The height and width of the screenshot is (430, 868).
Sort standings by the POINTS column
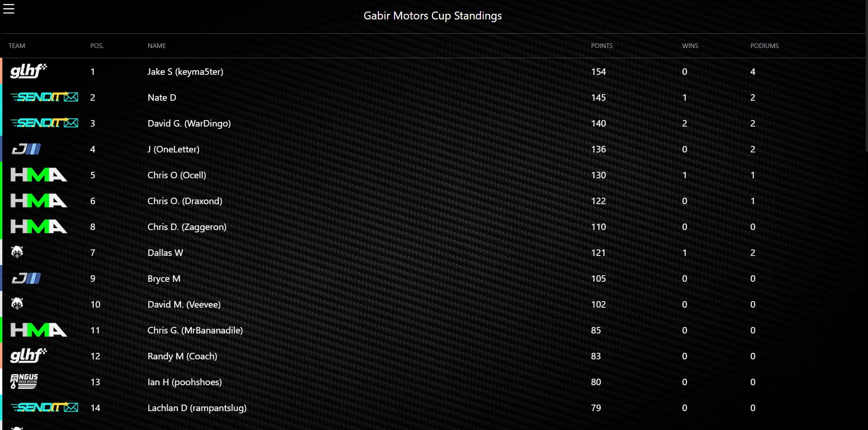601,46
